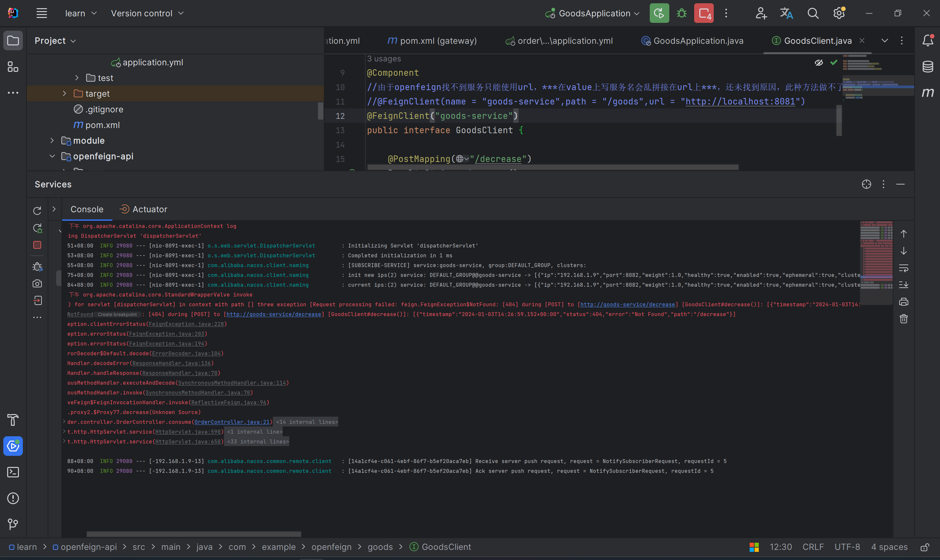Select the Actuator tab
940x560 pixels.
(143, 209)
